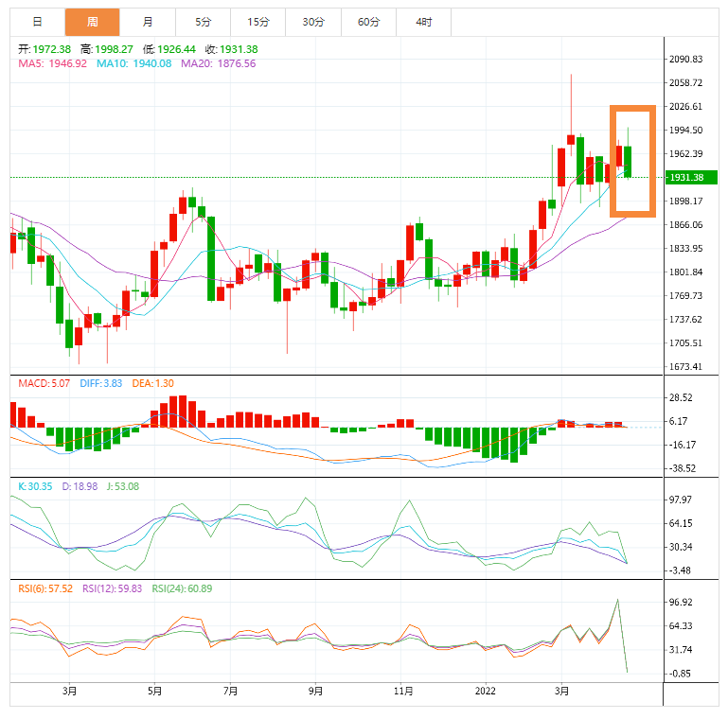Click the 高: 1998.27 high price text
Viewport: 728px width, 719px height.
(107, 49)
